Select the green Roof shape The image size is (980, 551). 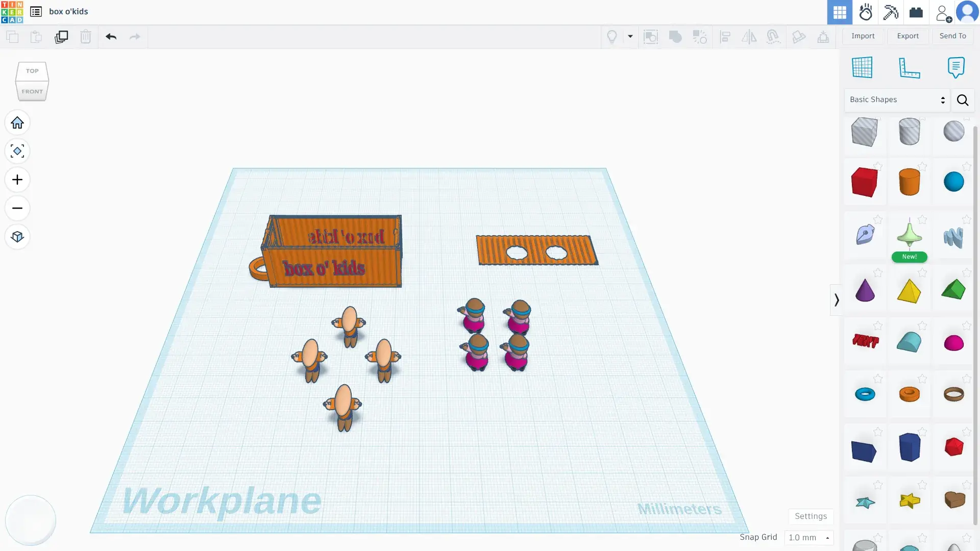(953, 289)
